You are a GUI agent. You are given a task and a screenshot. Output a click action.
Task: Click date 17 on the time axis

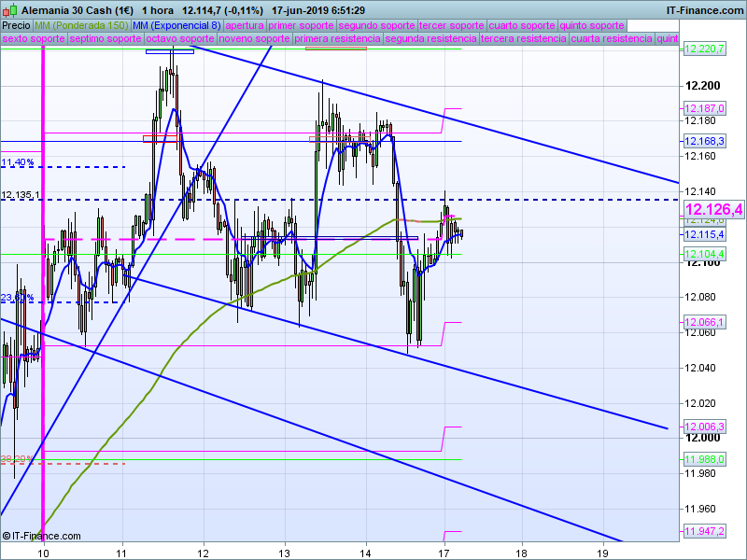[444, 553]
